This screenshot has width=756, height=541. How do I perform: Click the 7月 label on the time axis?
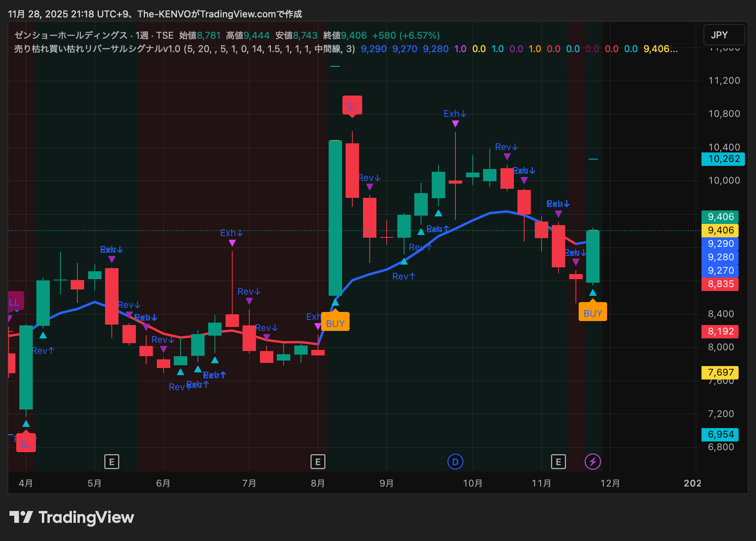click(249, 483)
